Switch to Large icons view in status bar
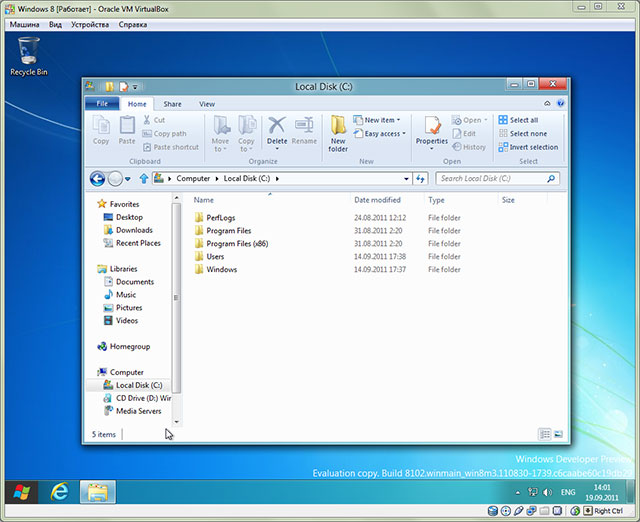The image size is (640, 522). (558, 434)
